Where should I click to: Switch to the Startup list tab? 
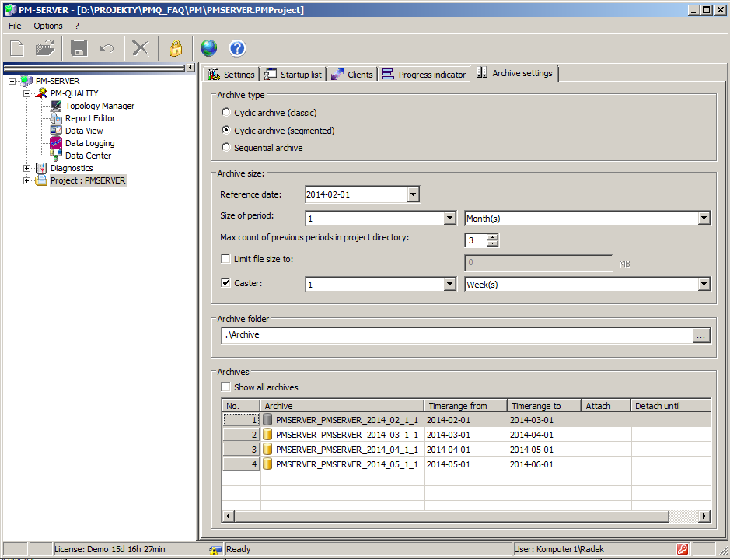(293, 75)
